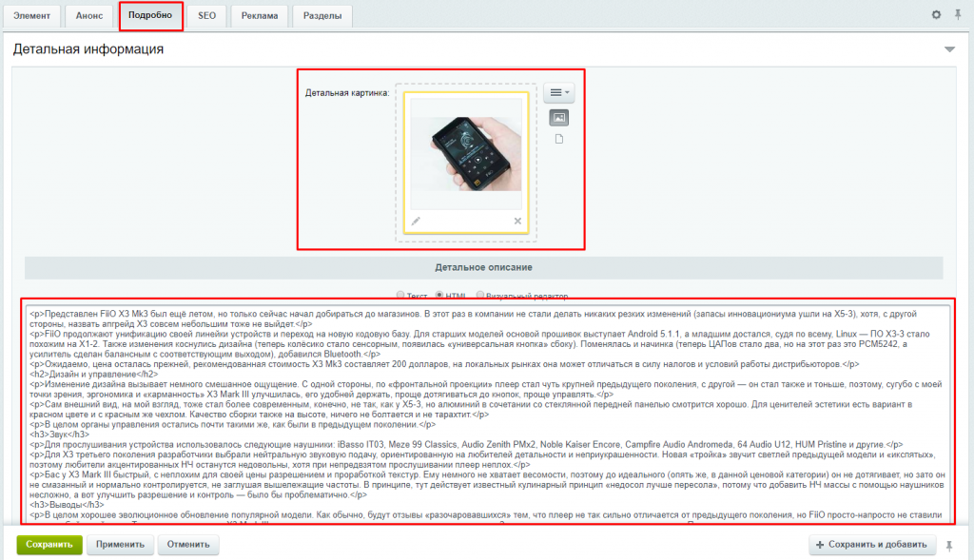Click the Детальная информация heading
974x560 pixels.
pyautogui.click(x=88, y=49)
